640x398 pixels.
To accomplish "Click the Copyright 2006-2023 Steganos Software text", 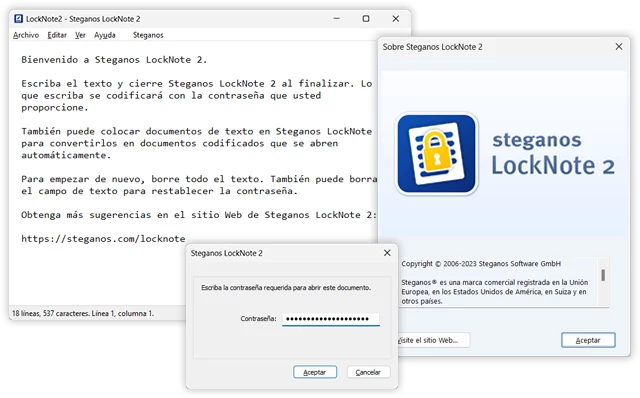I will click(x=481, y=264).
